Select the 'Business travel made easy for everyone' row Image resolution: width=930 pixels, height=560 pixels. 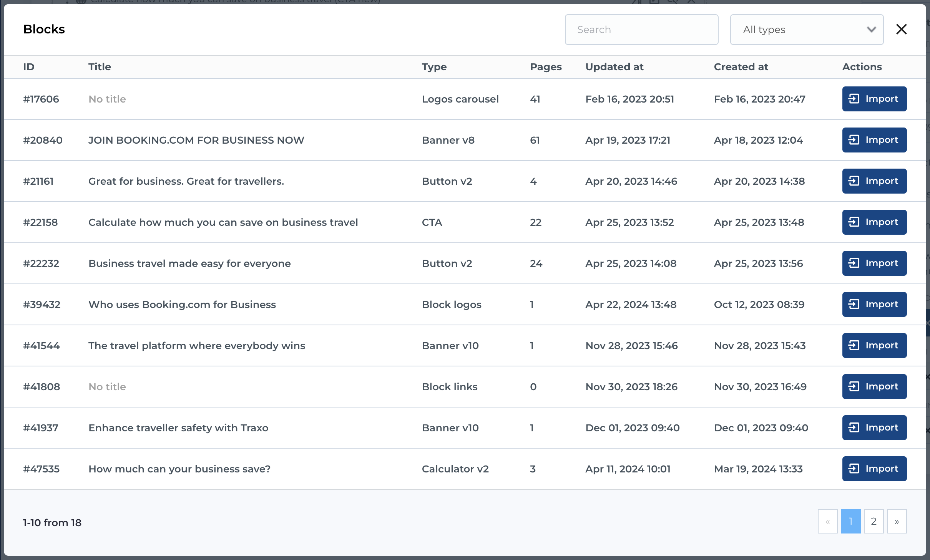click(189, 263)
